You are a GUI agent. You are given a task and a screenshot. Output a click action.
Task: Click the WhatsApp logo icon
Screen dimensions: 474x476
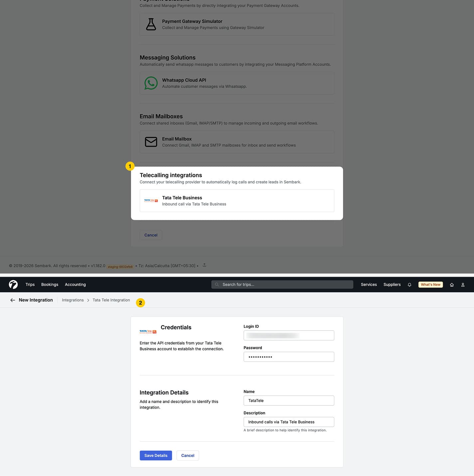tap(151, 83)
